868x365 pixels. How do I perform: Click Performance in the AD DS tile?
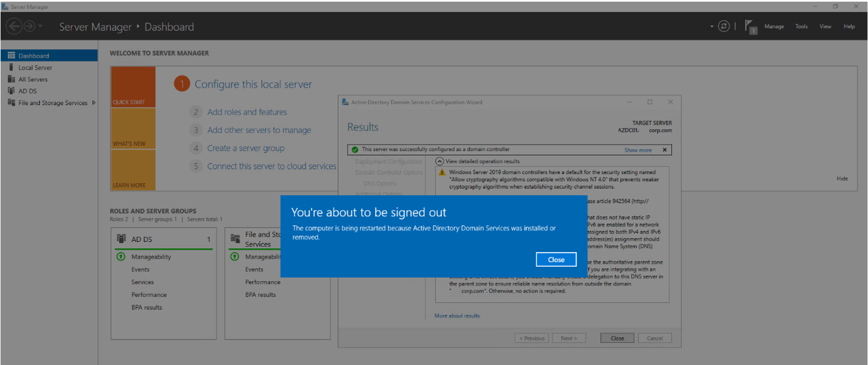click(149, 294)
